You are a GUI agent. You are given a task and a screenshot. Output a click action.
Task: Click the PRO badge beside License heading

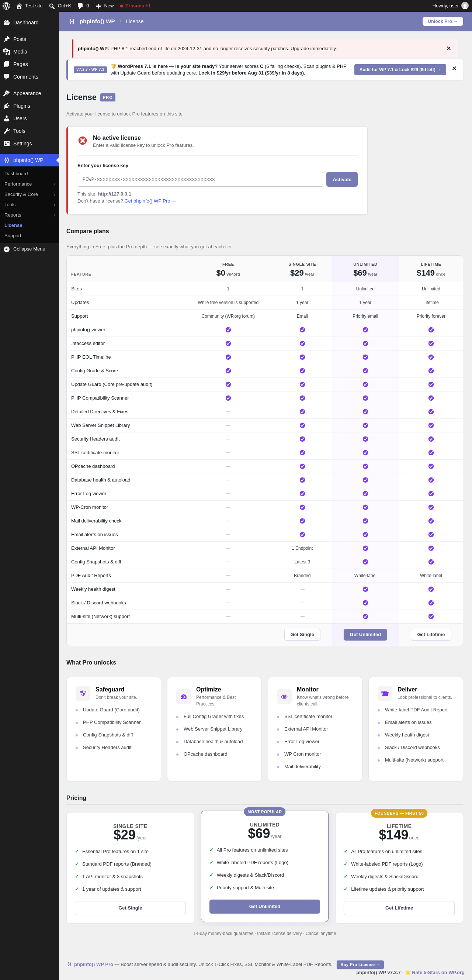point(108,97)
